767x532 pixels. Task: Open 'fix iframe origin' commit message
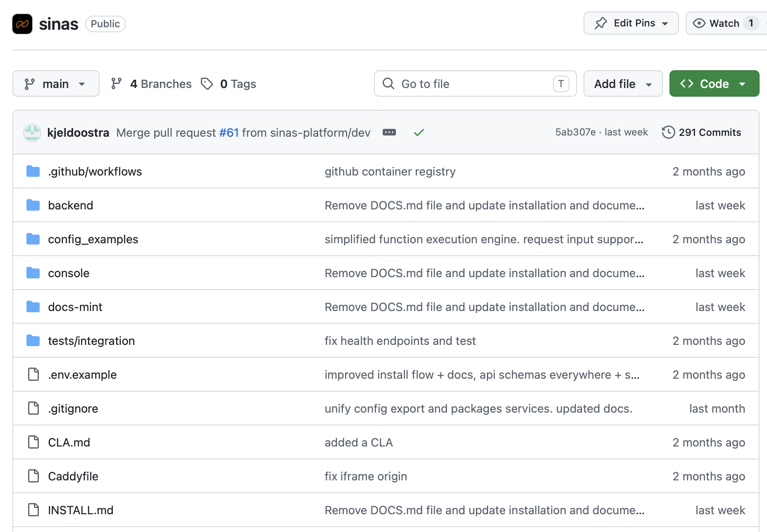pyautogui.click(x=366, y=476)
